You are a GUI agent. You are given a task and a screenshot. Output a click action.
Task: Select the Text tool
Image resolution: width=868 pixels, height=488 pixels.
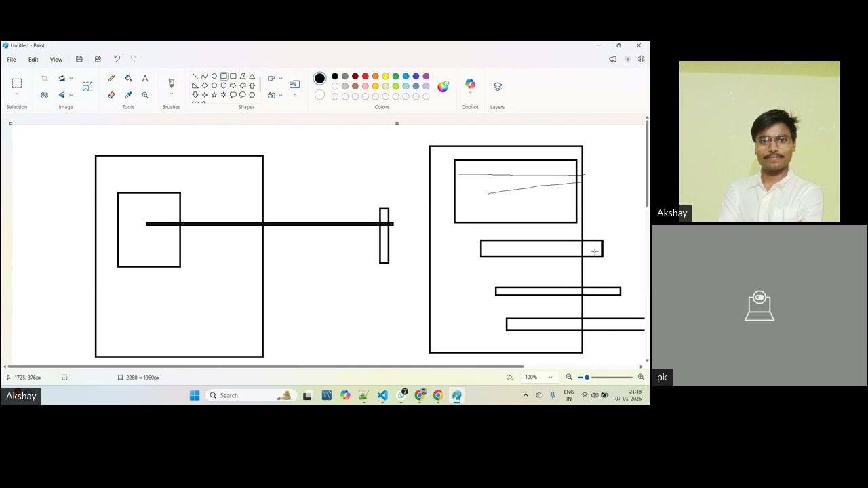click(x=145, y=79)
